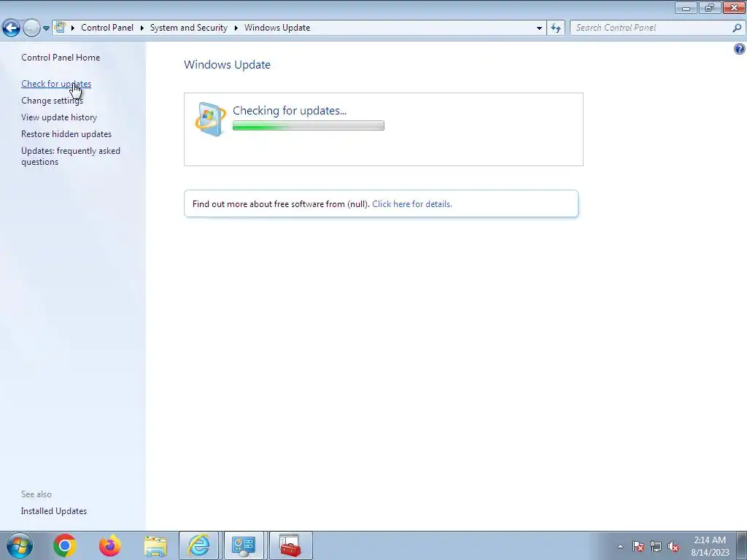Click the Checking for updates... heading

[x=290, y=111]
